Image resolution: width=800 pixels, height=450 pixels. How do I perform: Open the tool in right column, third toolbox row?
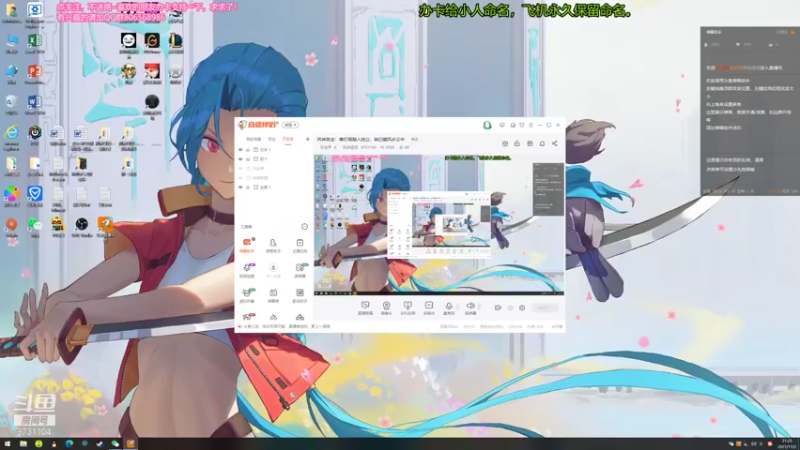(x=299, y=295)
